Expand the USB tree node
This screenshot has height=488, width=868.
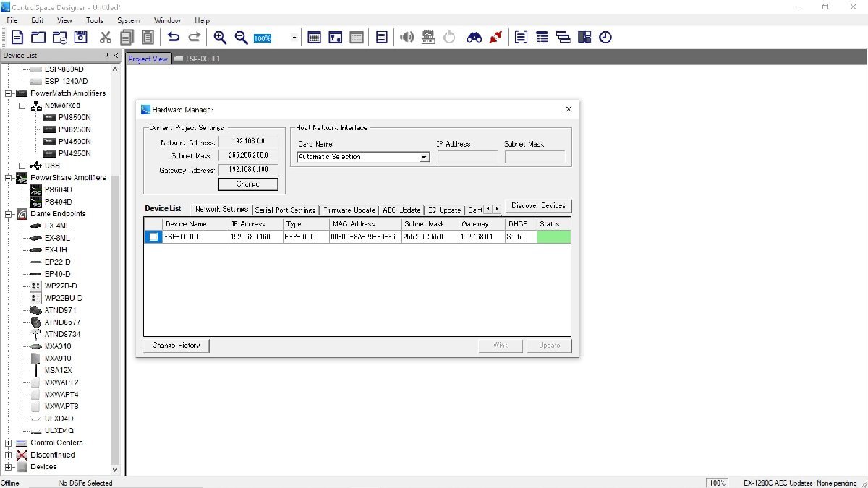(x=22, y=166)
